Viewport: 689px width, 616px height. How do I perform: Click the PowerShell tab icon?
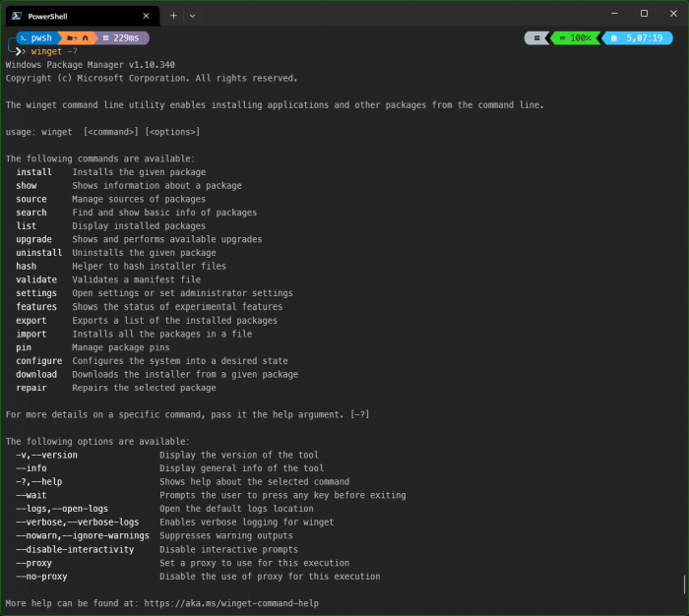click(17, 17)
